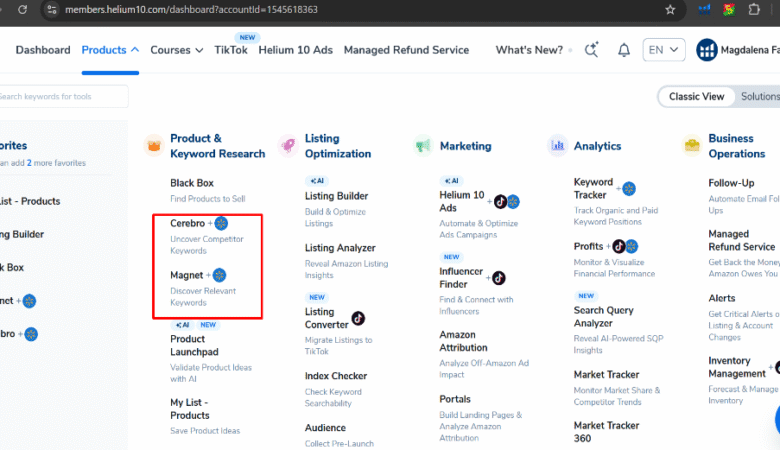Click the AI badge above Product Launchpad

183,325
